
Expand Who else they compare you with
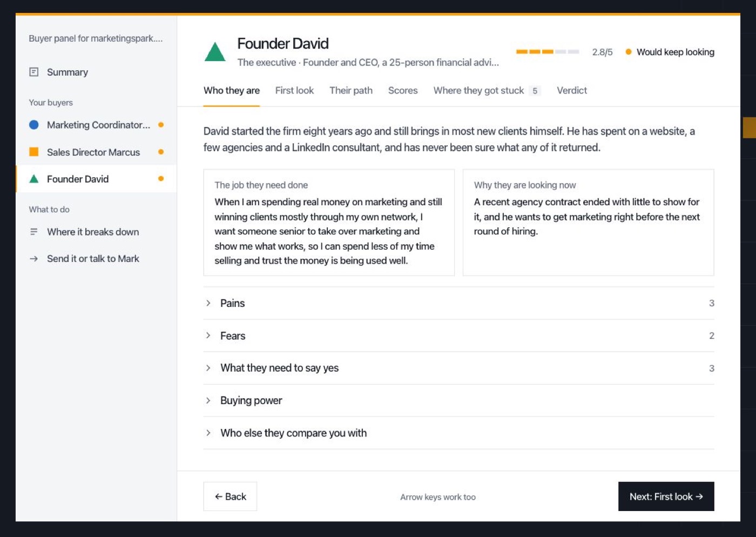coord(458,433)
